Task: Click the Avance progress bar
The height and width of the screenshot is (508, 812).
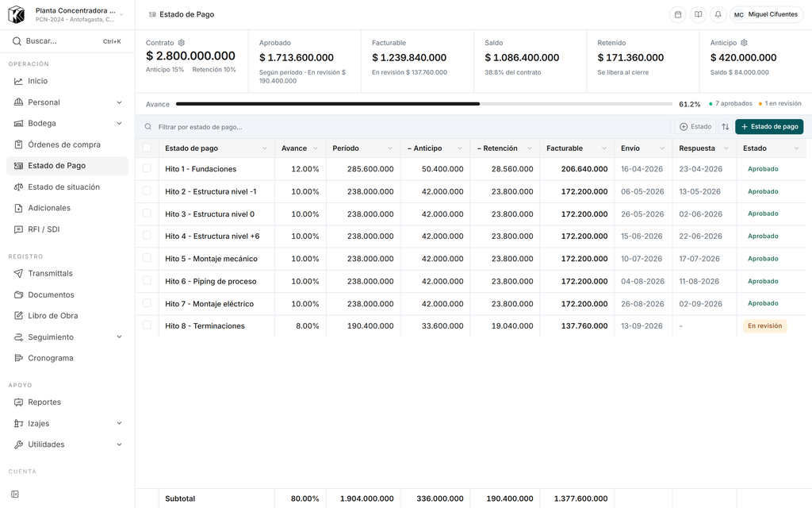Action: (x=424, y=104)
